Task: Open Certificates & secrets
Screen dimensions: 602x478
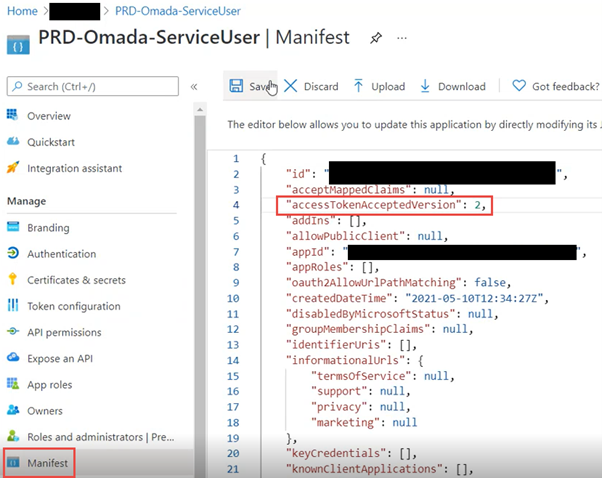Action: pyautogui.click(x=76, y=280)
